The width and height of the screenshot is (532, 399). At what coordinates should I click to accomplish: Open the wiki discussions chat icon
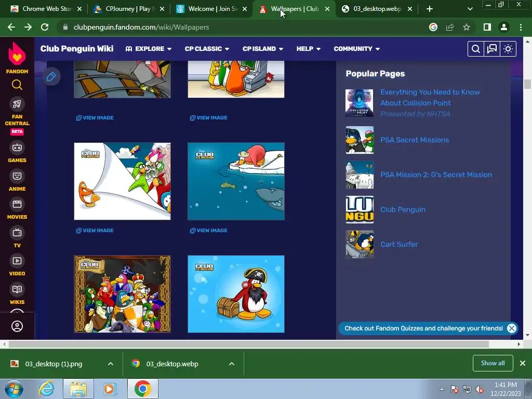492,49
